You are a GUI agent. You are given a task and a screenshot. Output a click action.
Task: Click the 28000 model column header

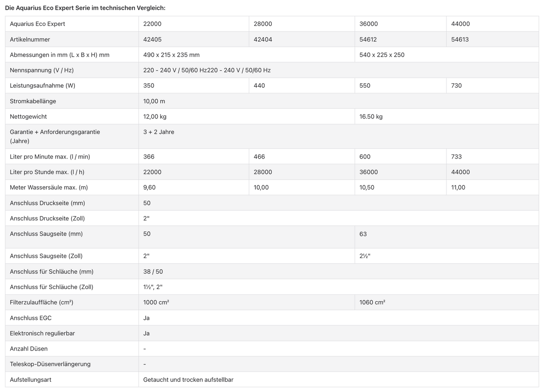(263, 24)
